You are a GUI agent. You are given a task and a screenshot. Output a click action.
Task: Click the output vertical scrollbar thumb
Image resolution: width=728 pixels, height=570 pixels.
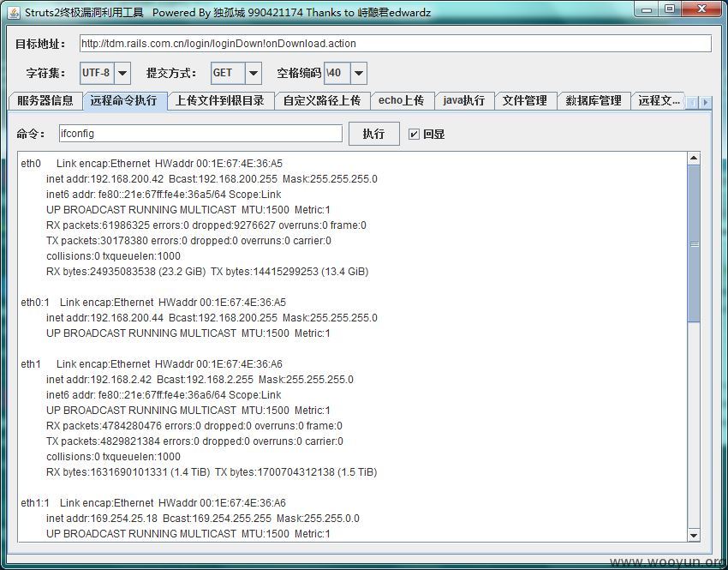694,243
